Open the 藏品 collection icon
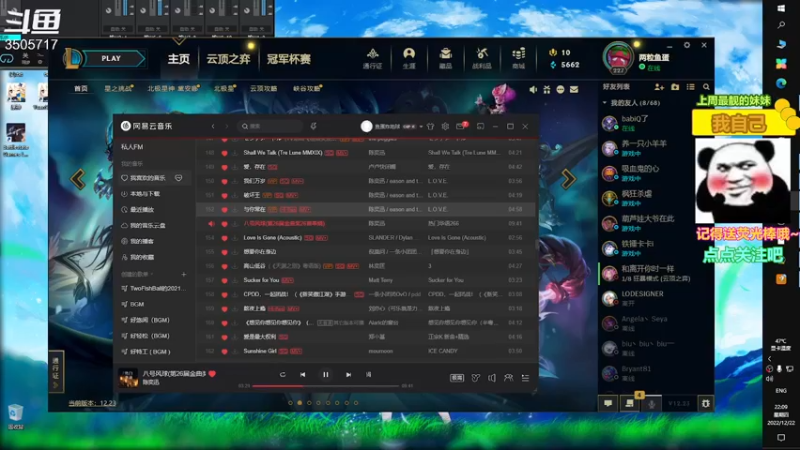Viewport: 800px width, 450px height. pyautogui.click(x=445, y=58)
